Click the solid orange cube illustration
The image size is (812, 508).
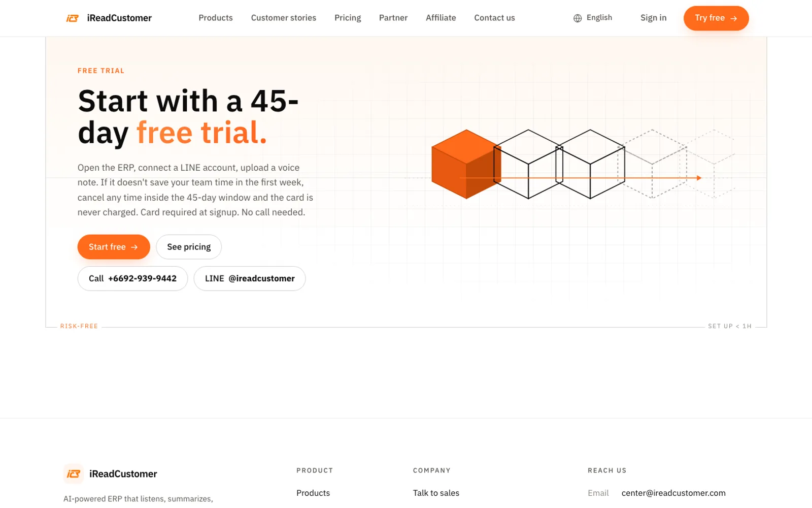tap(466, 164)
